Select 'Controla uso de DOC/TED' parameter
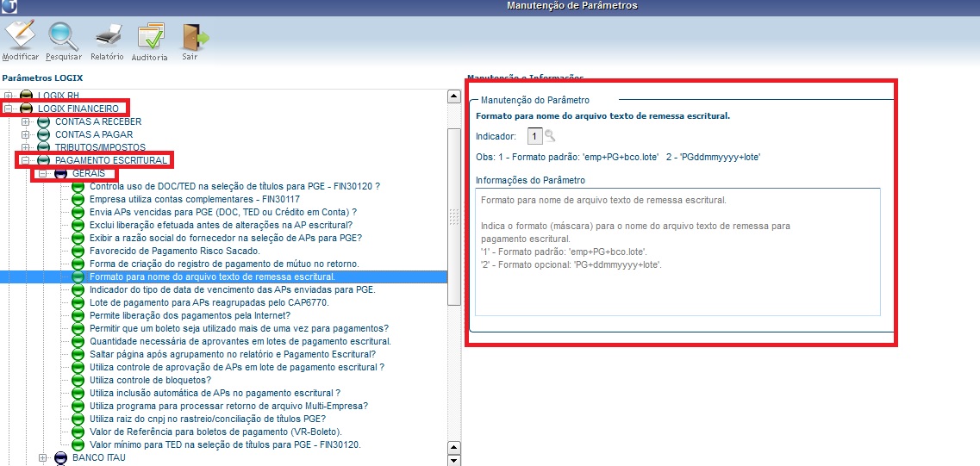980x466 pixels. (235, 186)
